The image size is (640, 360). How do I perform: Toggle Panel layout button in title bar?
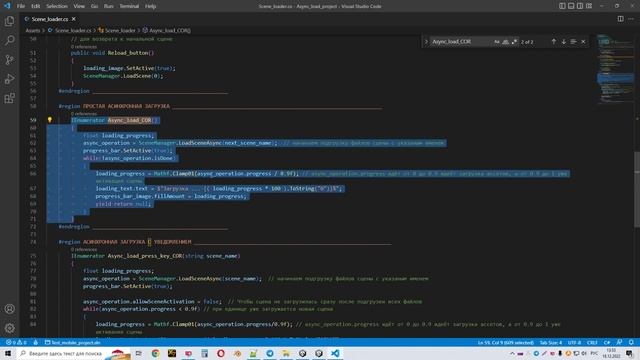pyautogui.click(x=571, y=6)
